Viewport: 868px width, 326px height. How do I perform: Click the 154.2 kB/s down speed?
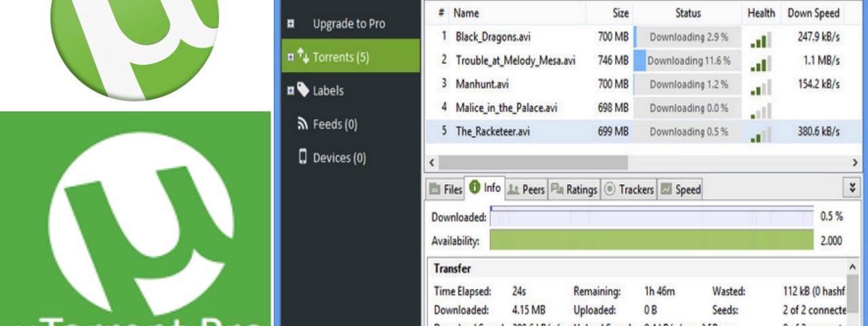pyautogui.click(x=818, y=84)
